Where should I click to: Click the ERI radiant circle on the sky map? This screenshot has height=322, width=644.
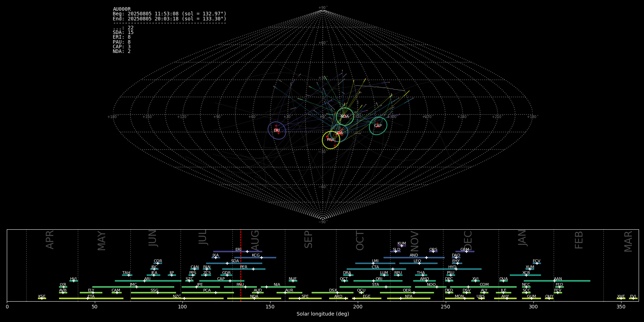tap(277, 131)
